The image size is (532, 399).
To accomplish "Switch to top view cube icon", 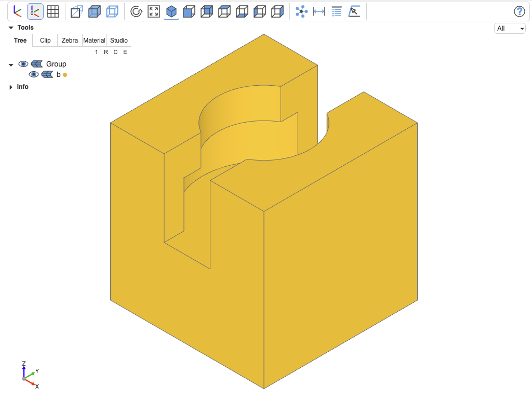I will (x=224, y=11).
